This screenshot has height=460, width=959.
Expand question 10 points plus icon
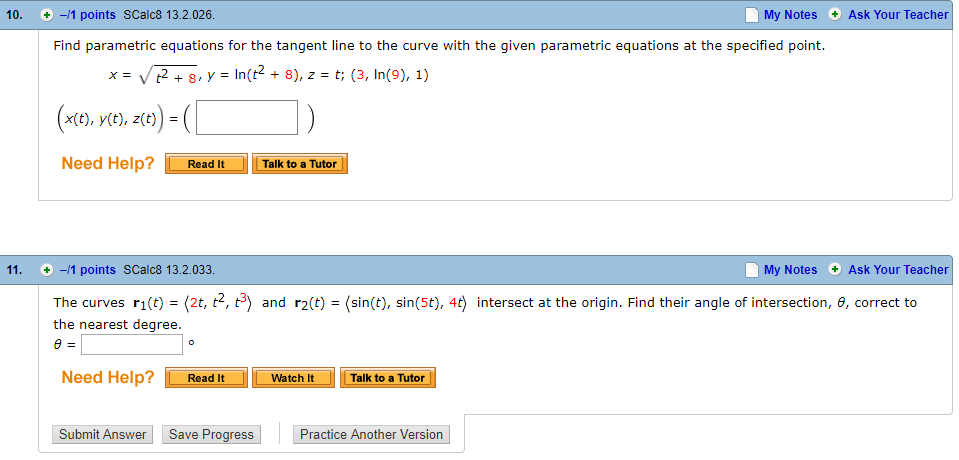tap(46, 15)
